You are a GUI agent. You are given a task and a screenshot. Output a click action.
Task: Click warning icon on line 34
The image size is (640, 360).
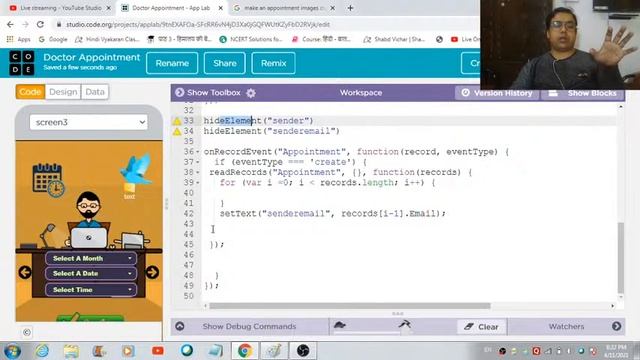(x=177, y=131)
